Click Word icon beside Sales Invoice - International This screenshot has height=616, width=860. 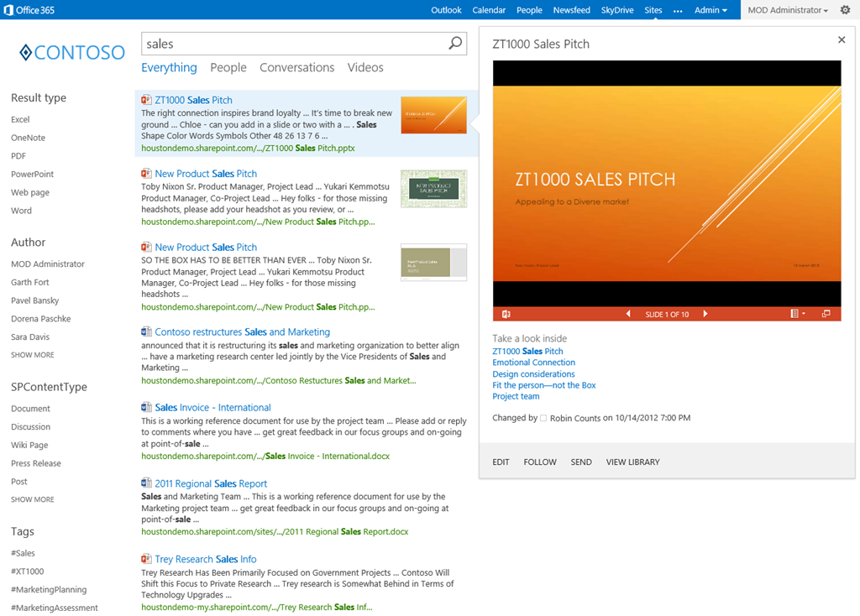[146, 407]
